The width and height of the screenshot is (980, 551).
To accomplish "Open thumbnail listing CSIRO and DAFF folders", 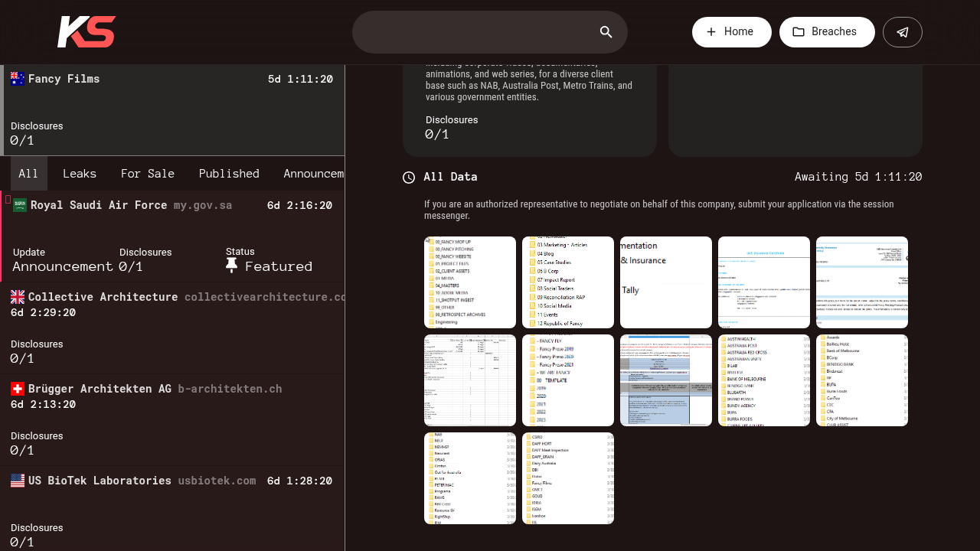I will [568, 478].
